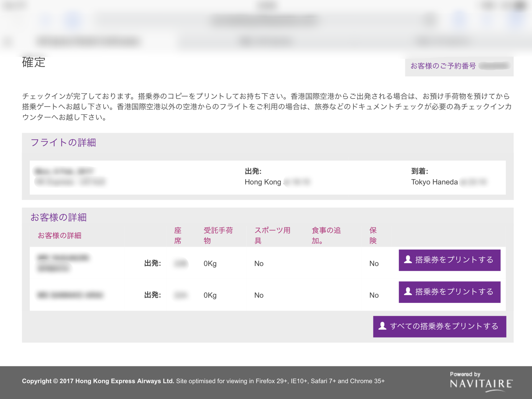This screenshot has width=532, height=399.
Task: Click person icon in first print button
Action: (x=408, y=259)
